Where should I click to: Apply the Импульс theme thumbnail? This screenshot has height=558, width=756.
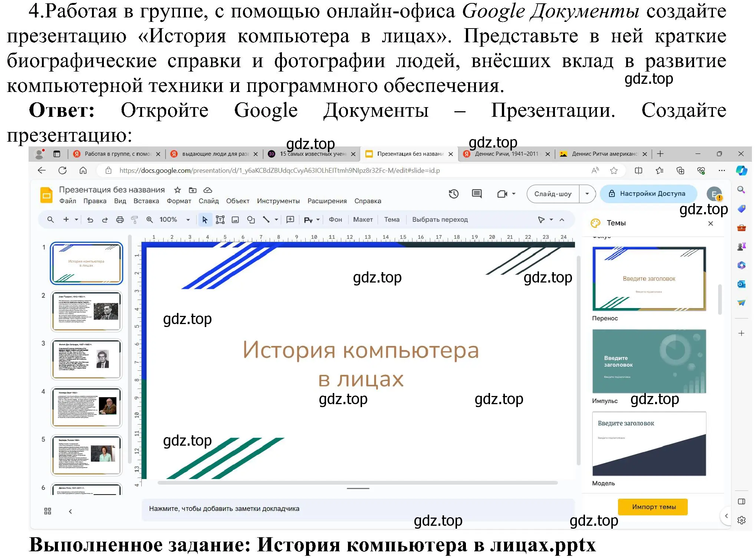[x=649, y=361]
